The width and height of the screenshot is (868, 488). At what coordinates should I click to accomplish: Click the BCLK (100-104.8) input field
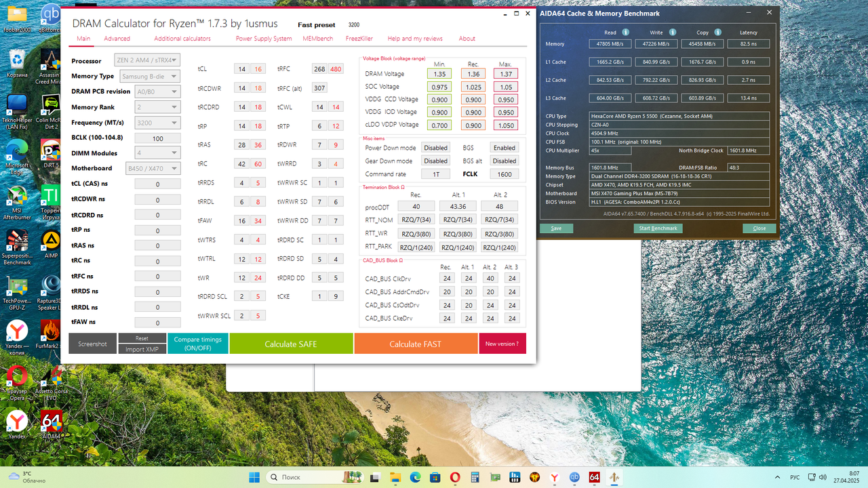(158, 138)
